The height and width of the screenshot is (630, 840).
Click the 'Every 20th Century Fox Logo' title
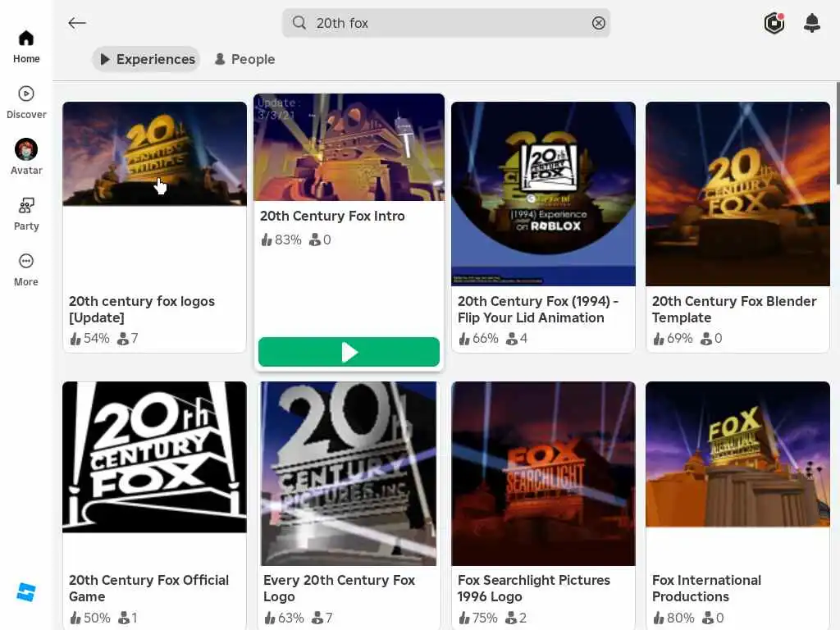[339, 588]
